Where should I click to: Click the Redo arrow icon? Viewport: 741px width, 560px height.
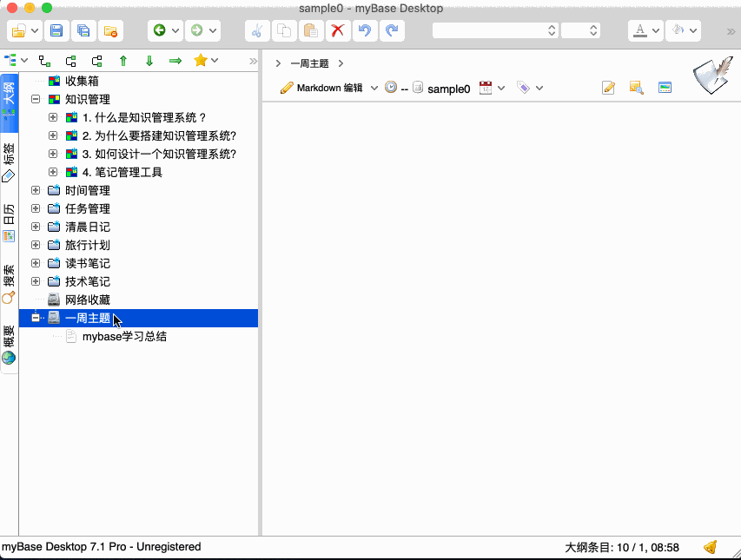[392, 31]
